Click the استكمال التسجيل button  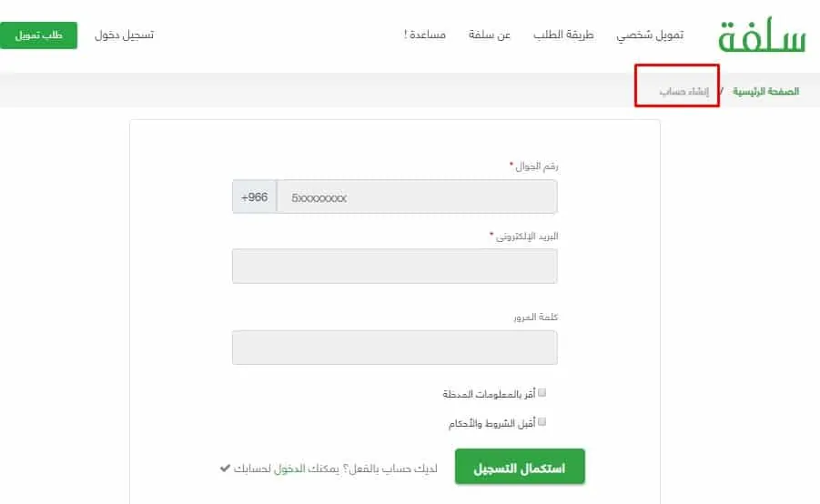520,467
